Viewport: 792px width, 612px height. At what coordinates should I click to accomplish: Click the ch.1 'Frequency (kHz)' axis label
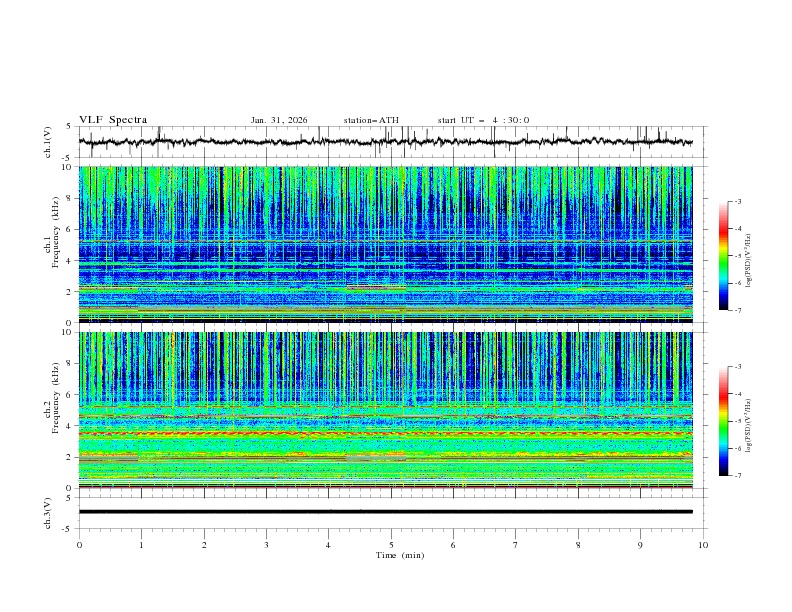[56, 232]
